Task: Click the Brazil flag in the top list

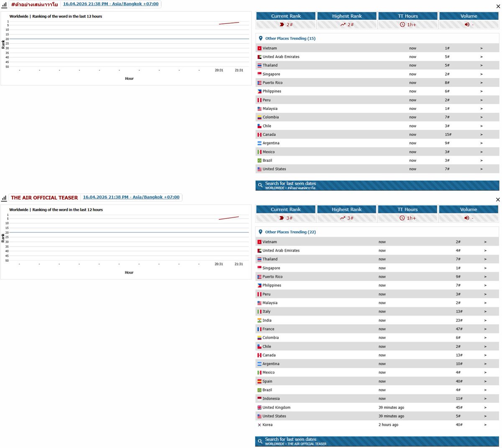Action: (259, 160)
